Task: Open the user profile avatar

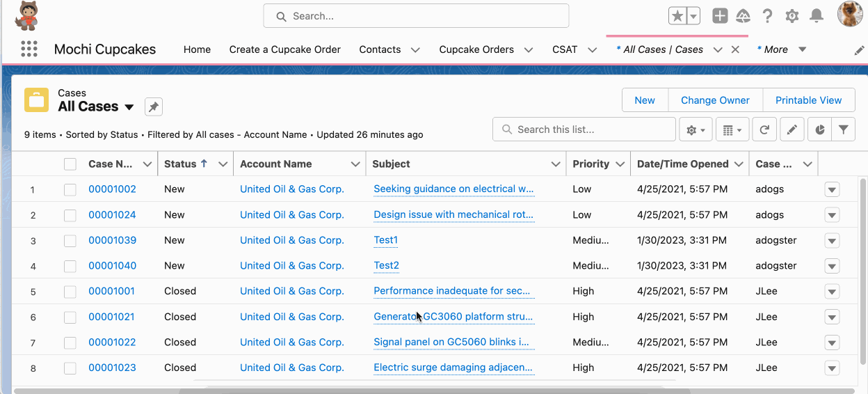Action: pyautogui.click(x=850, y=15)
